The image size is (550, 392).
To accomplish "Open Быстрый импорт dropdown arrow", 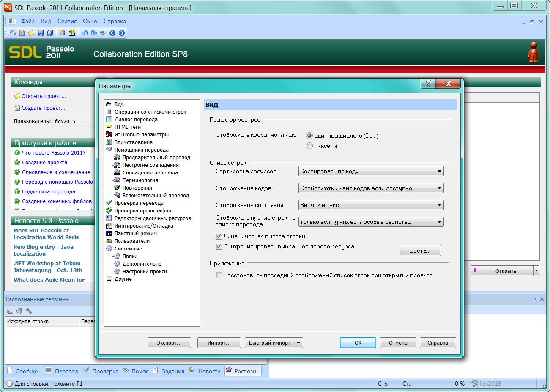I will tap(298, 343).
